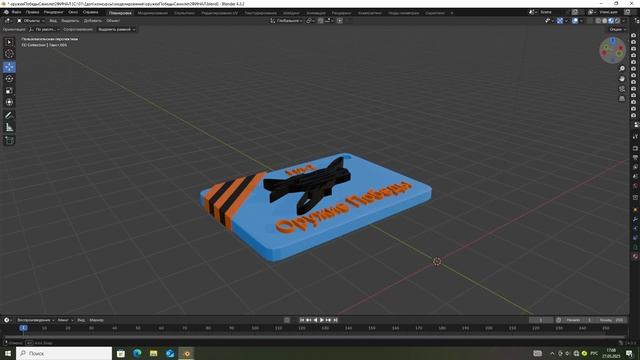Open the Глобальная orientation dropdown
The height and width of the screenshot is (360, 640).
[286, 20]
